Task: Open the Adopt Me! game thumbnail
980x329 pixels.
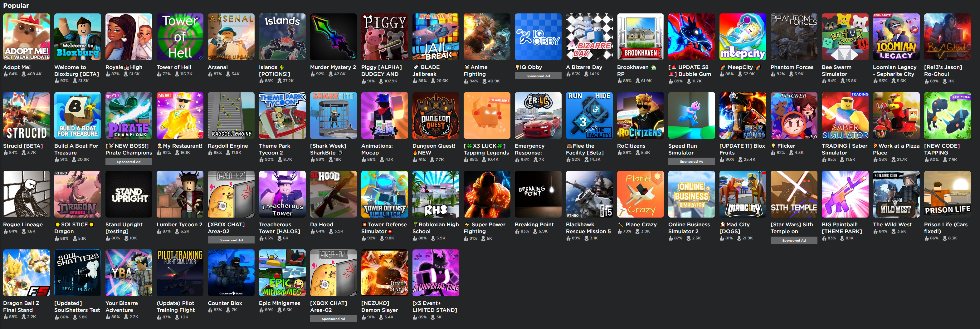Action: point(26,37)
